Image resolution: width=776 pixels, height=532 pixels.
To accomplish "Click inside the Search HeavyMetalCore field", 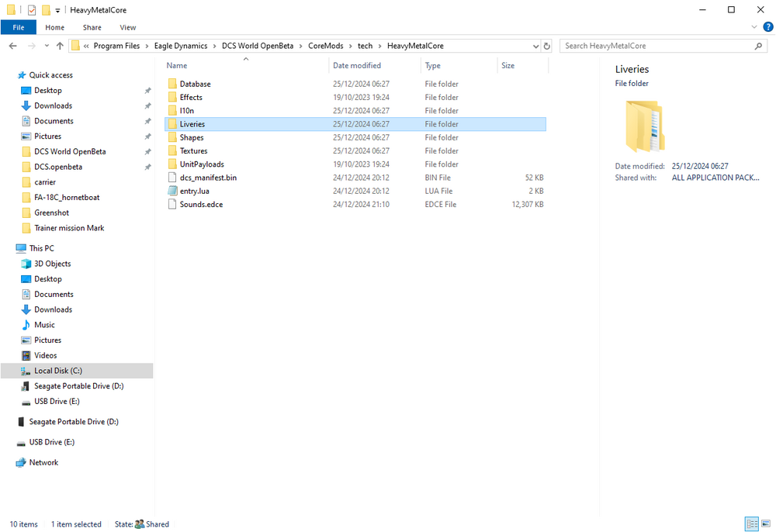I will (660, 45).
